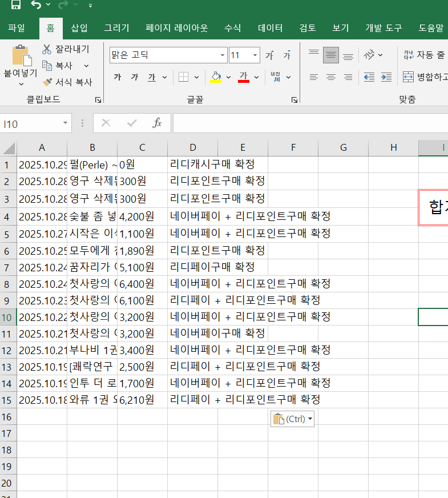Viewport: 448px width, 498px height.
Task: Open the Name Box dropdown arrow
Action: pos(65,123)
